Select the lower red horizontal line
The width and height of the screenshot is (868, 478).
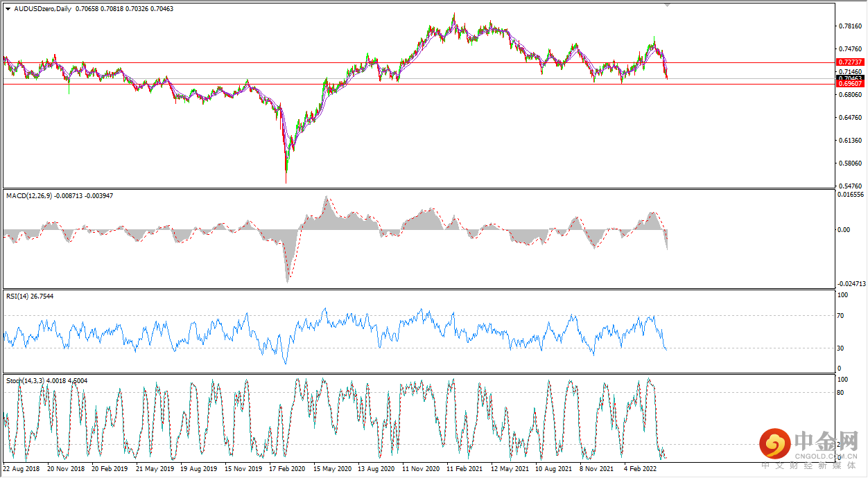click(x=417, y=84)
